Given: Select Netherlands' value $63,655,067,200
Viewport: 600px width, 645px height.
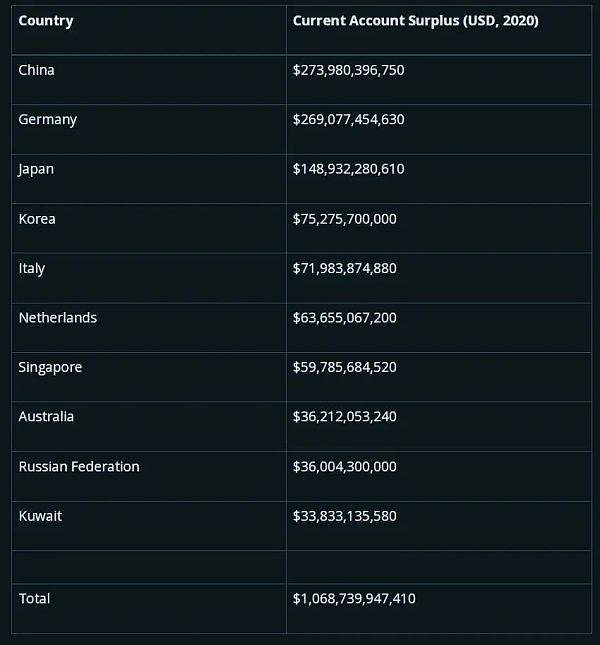Looking at the screenshot, I should (x=345, y=318).
